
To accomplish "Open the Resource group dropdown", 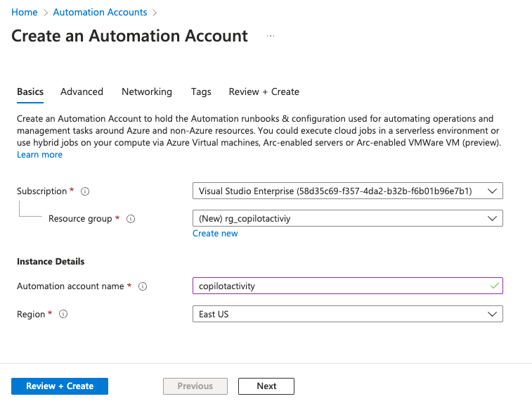I will [x=347, y=219].
